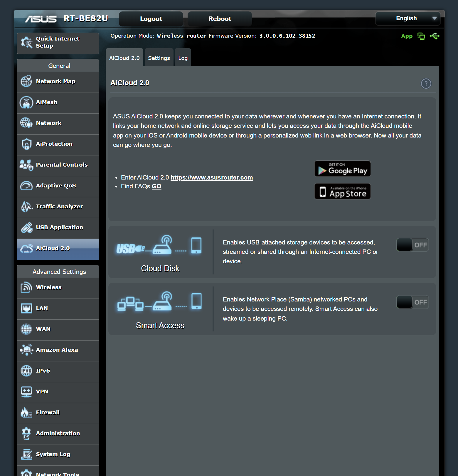Click the Cloud Disk label
458x476 pixels.
click(x=160, y=269)
